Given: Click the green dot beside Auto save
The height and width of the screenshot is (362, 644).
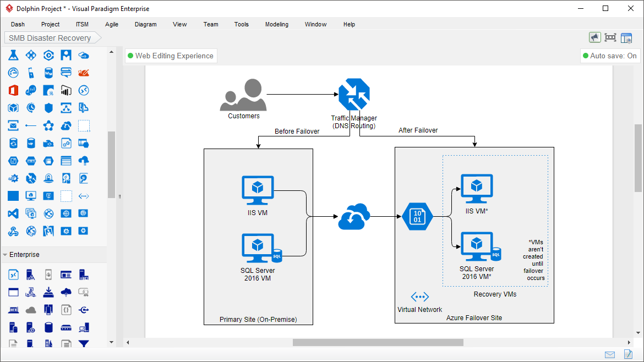Looking at the screenshot, I should coord(586,56).
